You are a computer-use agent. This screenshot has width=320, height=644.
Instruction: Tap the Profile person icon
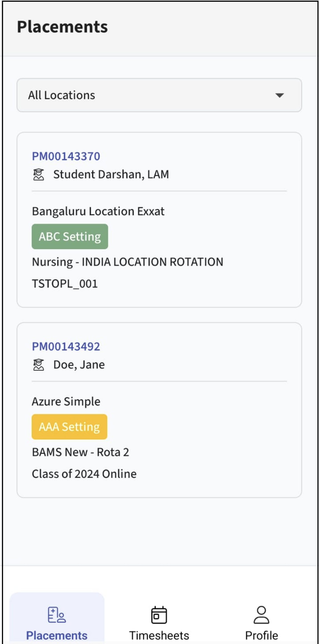click(x=261, y=615)
